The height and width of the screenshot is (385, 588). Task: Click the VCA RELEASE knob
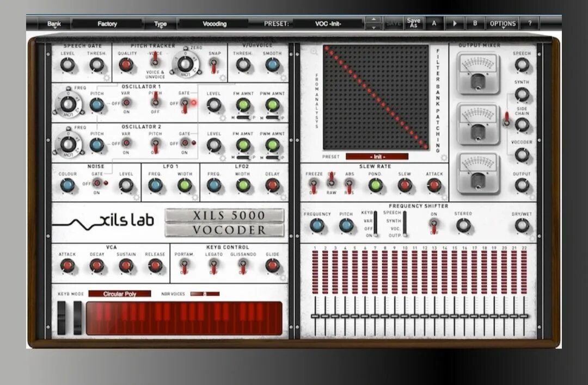[x=155, y=265]
